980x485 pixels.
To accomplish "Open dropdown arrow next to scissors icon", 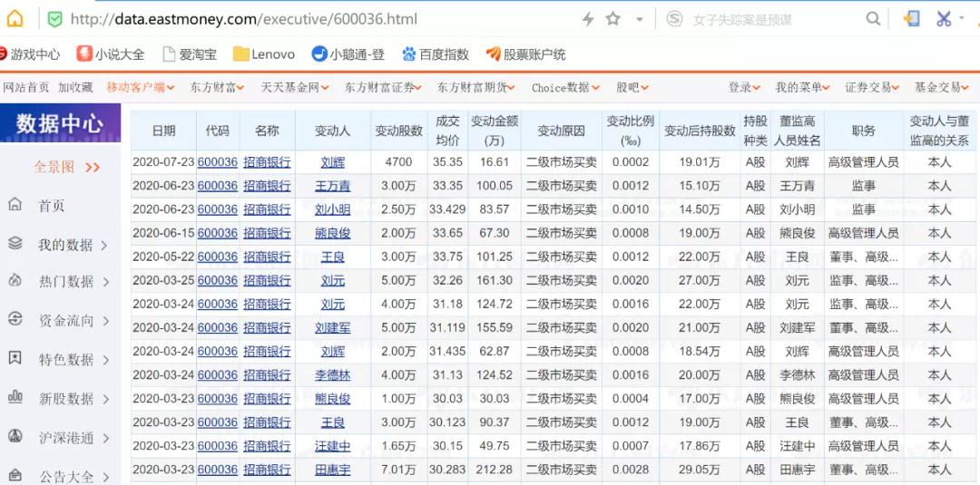I will (963, 17).
